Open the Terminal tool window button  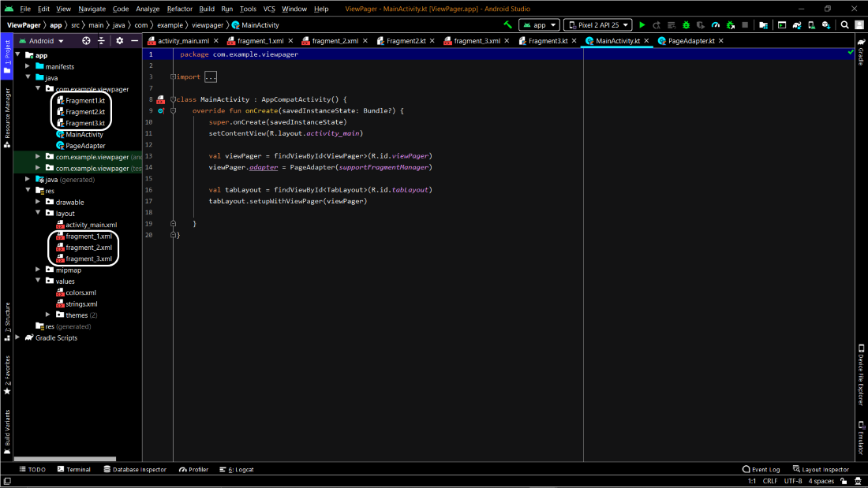pos(74,469)
